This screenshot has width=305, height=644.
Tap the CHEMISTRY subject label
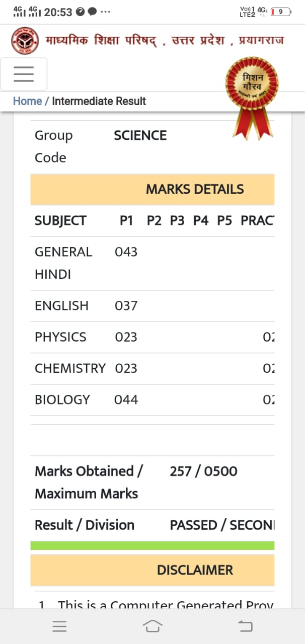(70, 368)
